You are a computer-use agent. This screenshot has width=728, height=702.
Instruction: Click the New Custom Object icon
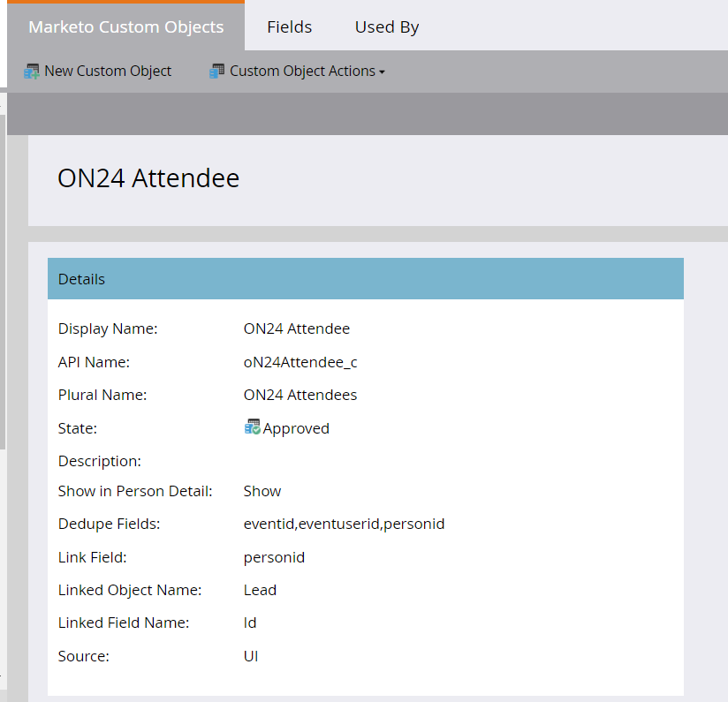point(34,71)
